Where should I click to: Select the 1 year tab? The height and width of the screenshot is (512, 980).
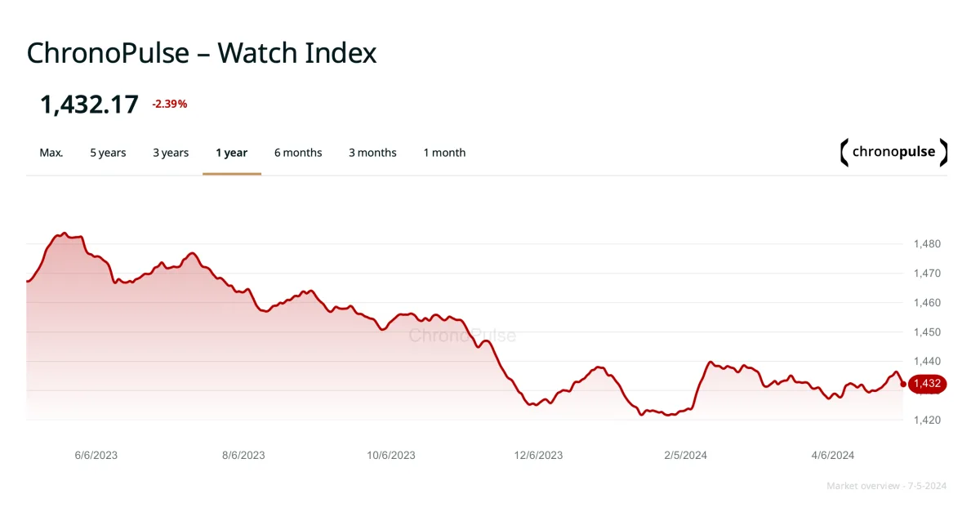click(x=232, y=153)
